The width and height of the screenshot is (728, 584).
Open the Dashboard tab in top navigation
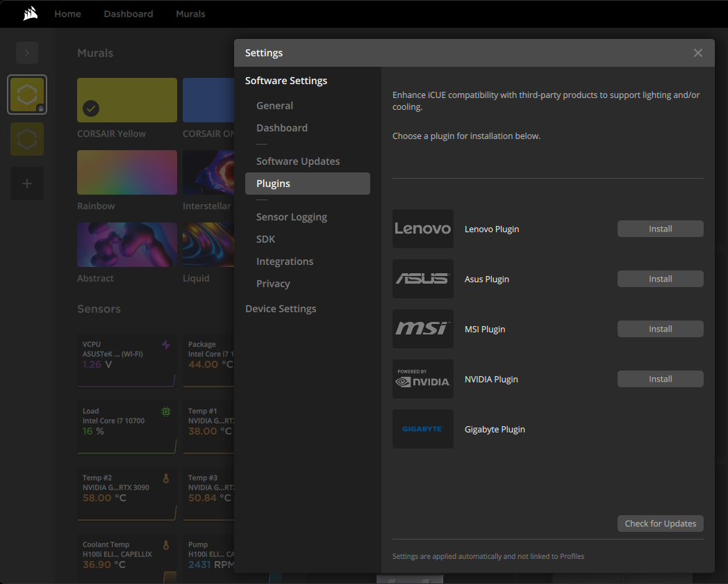[x=128, y=14]
